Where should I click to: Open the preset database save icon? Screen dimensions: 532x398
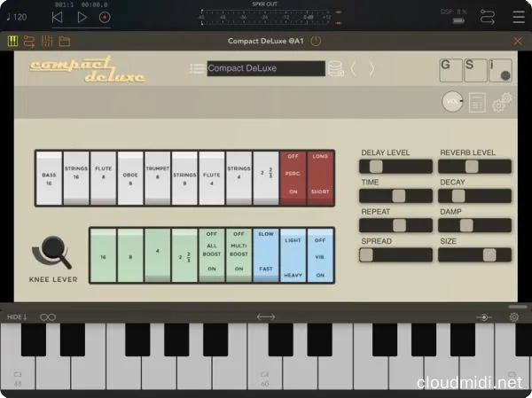click(335, 68)
